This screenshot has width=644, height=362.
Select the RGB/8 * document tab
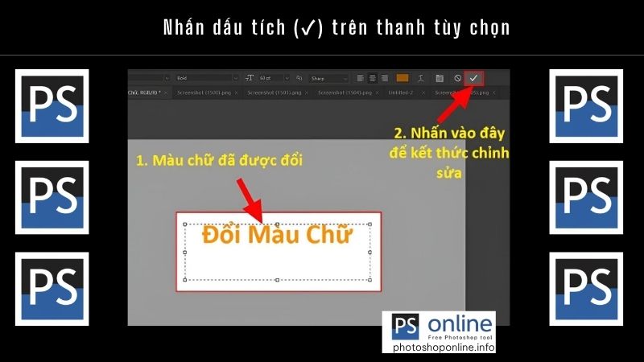(145, 93)
